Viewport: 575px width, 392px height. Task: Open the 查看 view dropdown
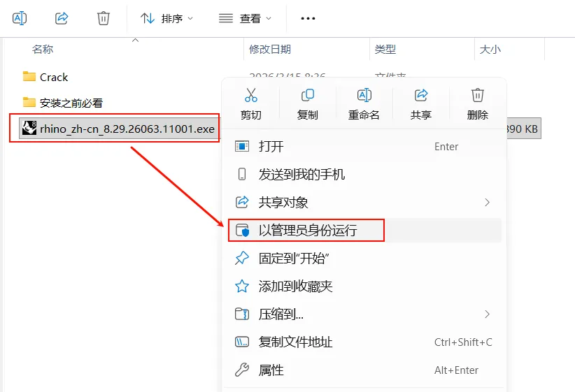click(245, 18)
